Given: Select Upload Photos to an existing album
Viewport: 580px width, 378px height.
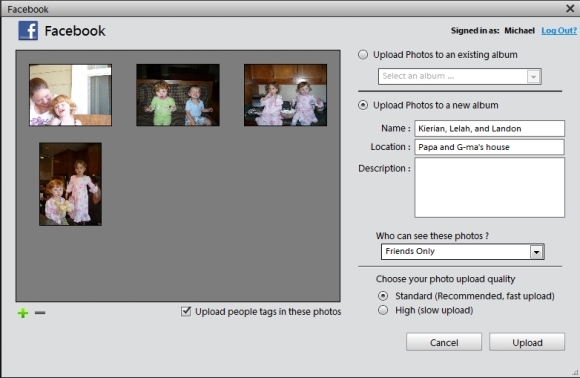Looking at the screenshot, I should point(363,55).
